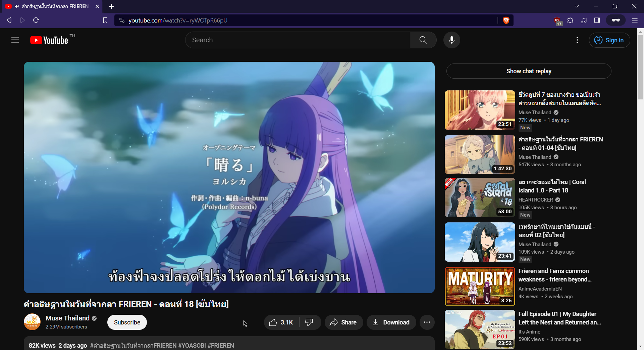
Task: Toggle the browser sidebar panel icon
Action: click(x=597, y=20)
